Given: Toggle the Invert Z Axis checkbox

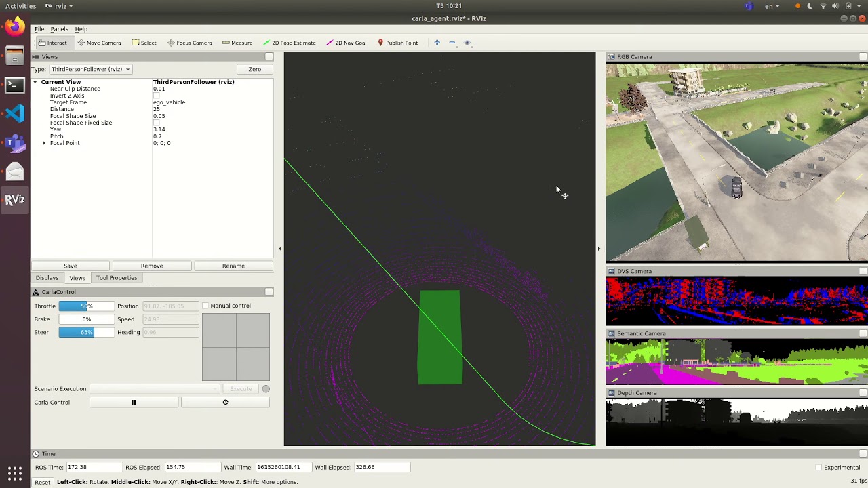Looking at the screenshot, I should [157, 96].
